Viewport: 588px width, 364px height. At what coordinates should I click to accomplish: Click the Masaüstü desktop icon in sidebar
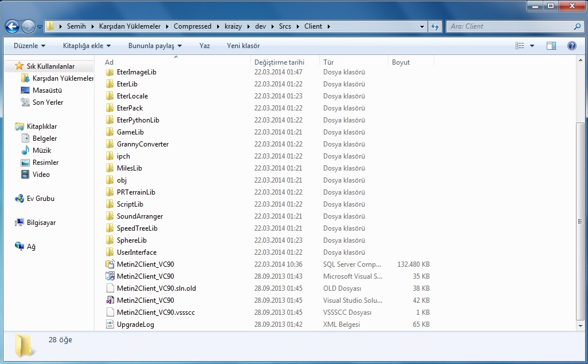(x=25, y=90)
